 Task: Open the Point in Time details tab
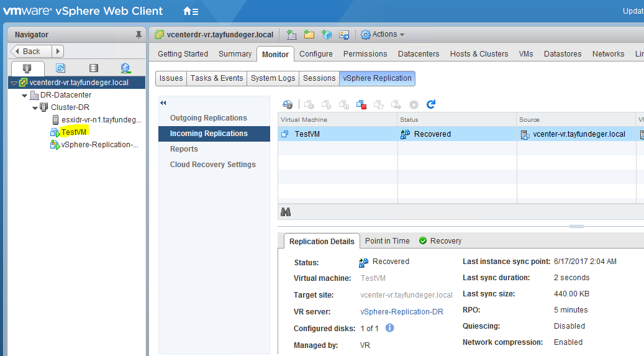point(388,241)
